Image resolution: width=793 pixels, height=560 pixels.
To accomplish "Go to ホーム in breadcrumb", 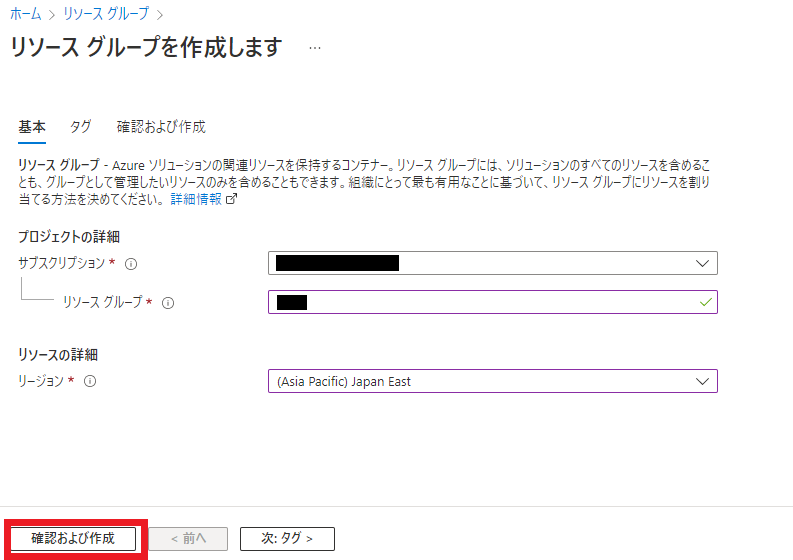I will 26,14.
